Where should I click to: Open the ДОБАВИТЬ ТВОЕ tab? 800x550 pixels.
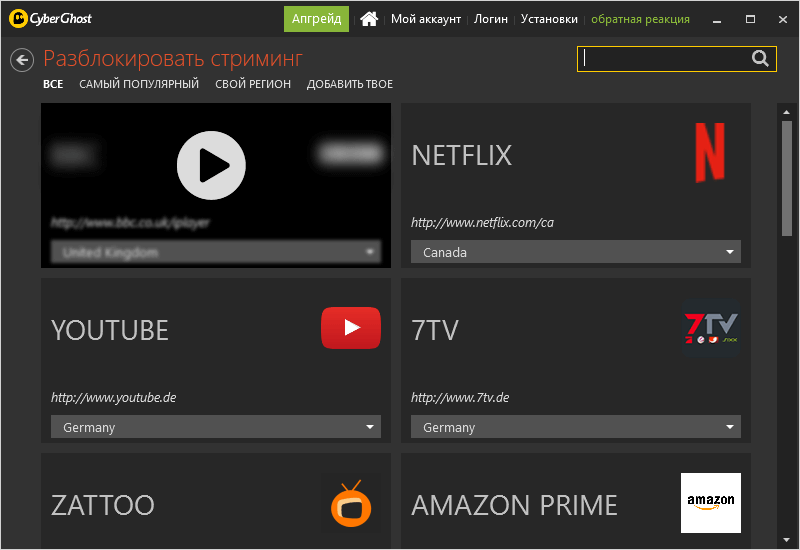click(350, 84)
